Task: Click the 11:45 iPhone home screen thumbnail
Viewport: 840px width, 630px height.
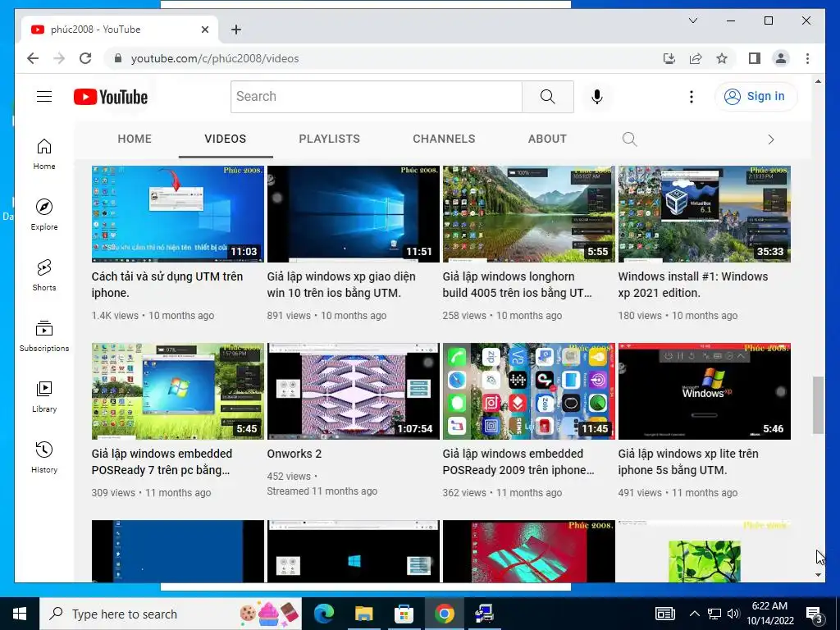Action: tap(529, 391)
